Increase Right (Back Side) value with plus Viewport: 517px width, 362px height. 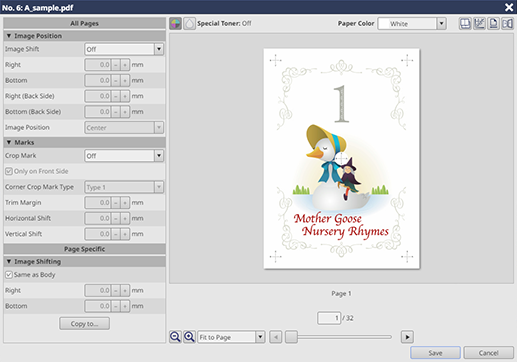(125, 96)
